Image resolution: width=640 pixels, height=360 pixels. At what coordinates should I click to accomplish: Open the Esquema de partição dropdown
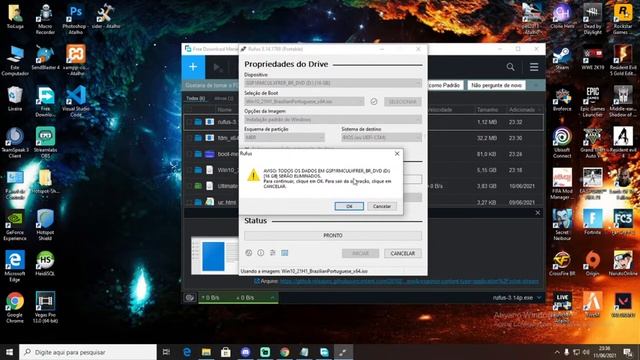284,138
